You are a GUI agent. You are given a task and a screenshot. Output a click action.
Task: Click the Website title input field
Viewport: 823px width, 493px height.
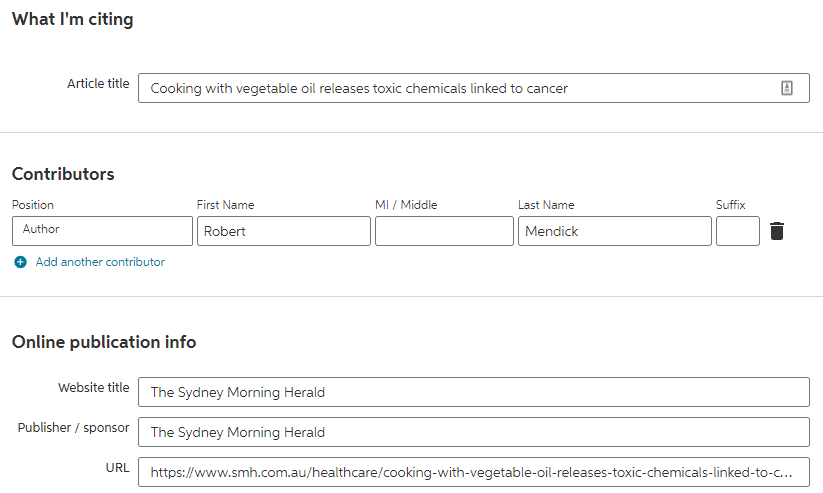(473, 392)
